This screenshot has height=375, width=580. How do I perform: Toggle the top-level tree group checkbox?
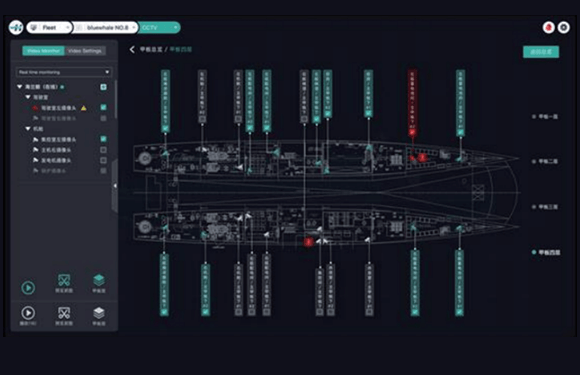coord(104,87)
